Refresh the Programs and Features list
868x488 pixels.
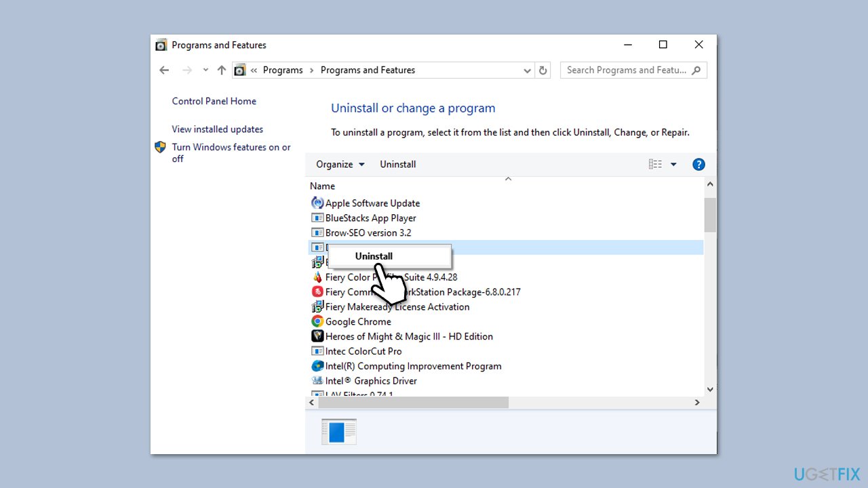(542, 70)
